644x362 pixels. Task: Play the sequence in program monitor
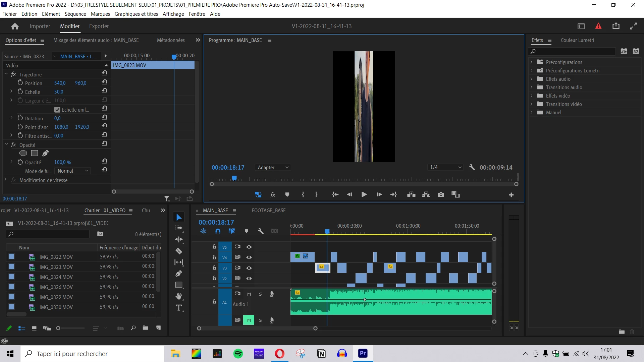pos(364,195)
